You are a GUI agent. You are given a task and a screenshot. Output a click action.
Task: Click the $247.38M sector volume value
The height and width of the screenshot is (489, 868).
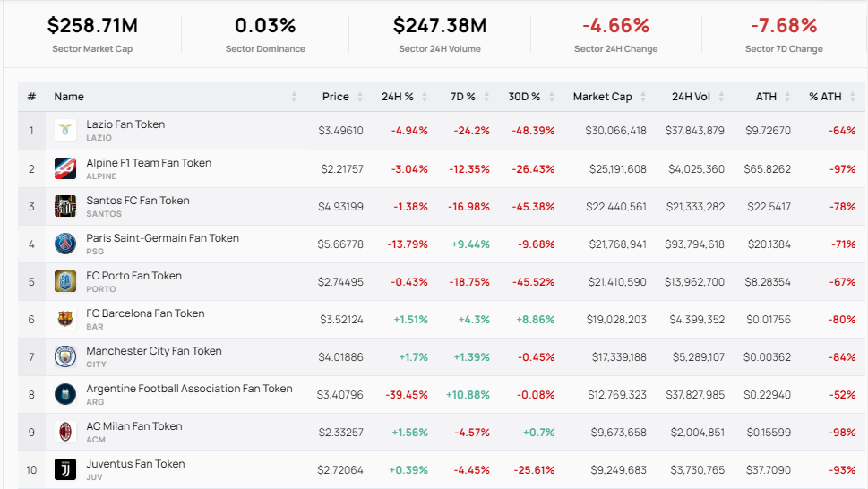pos(440,25)
